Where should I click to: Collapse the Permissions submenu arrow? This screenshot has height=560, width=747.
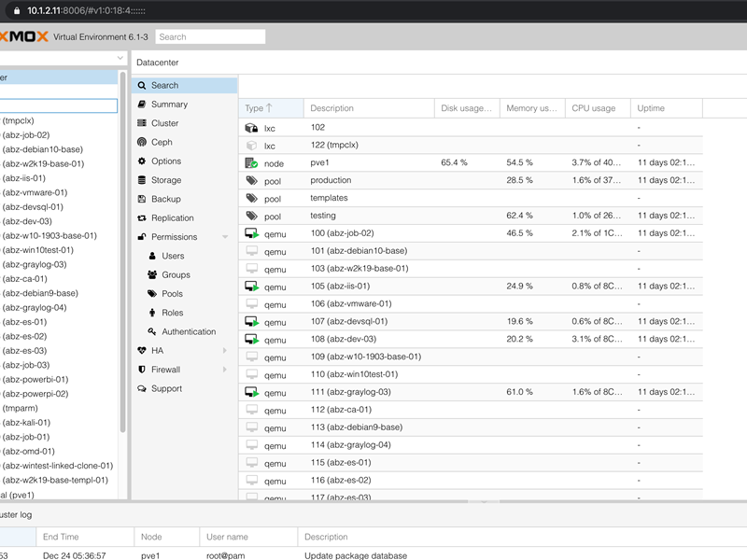tap(225, 237)
